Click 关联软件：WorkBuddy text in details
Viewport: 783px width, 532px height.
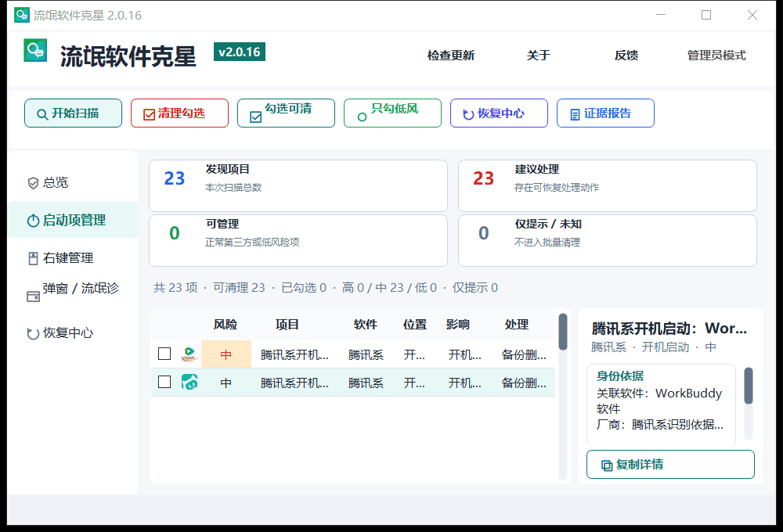pos(659,394)
